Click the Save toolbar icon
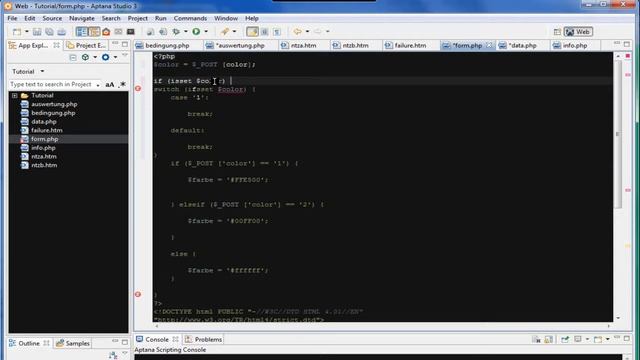The height and width of the screenshot is (360, 640). click(37, 31)
